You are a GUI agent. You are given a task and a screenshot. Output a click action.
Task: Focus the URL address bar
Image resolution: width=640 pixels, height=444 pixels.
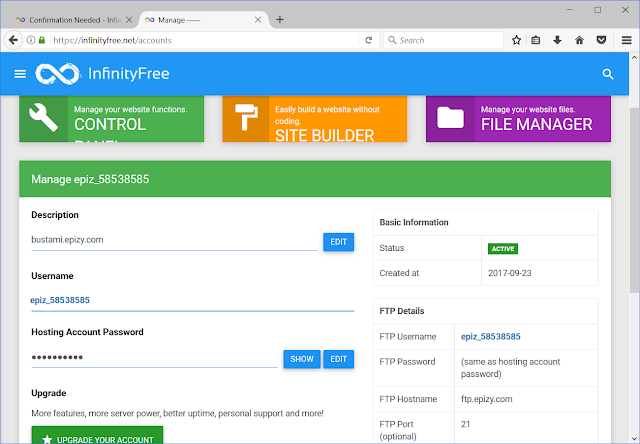coord(204,40)
